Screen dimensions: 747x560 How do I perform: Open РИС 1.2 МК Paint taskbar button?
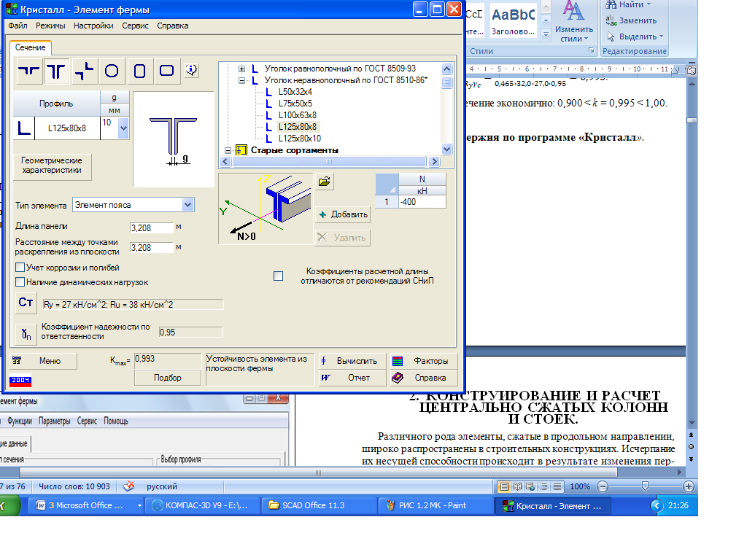pyautogui.click(x=436, y=505)
